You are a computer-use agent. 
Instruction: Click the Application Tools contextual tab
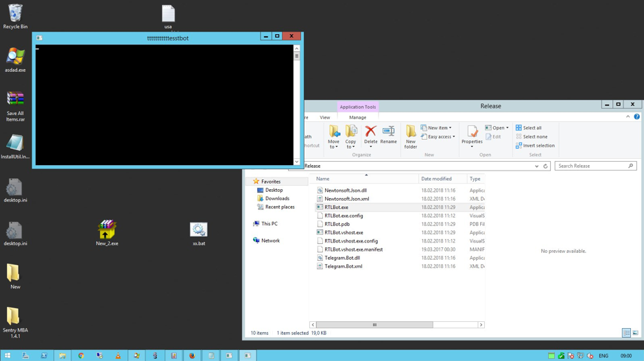click(358, 107)
